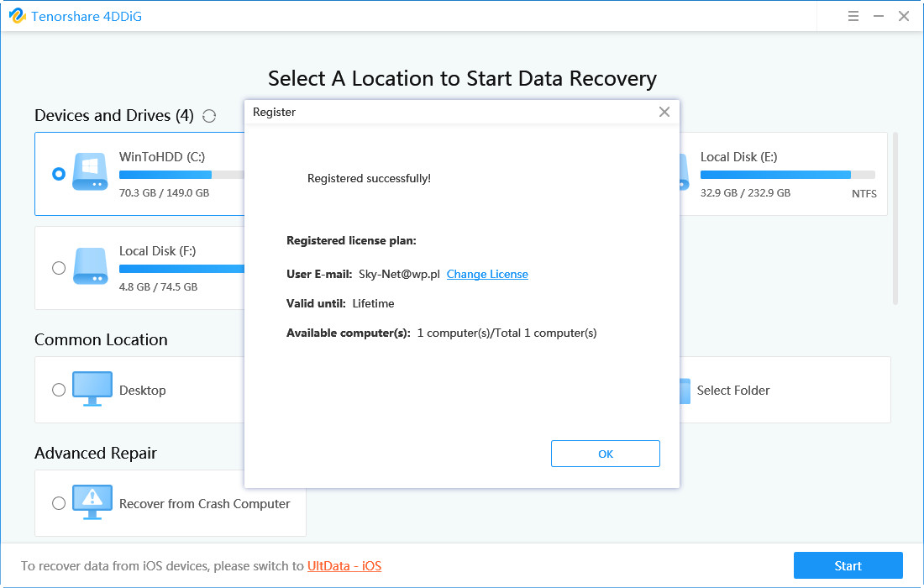Click OK in the Register dialog
The width and height of the screenshot is (924, 588).
(x=605, y=454)
